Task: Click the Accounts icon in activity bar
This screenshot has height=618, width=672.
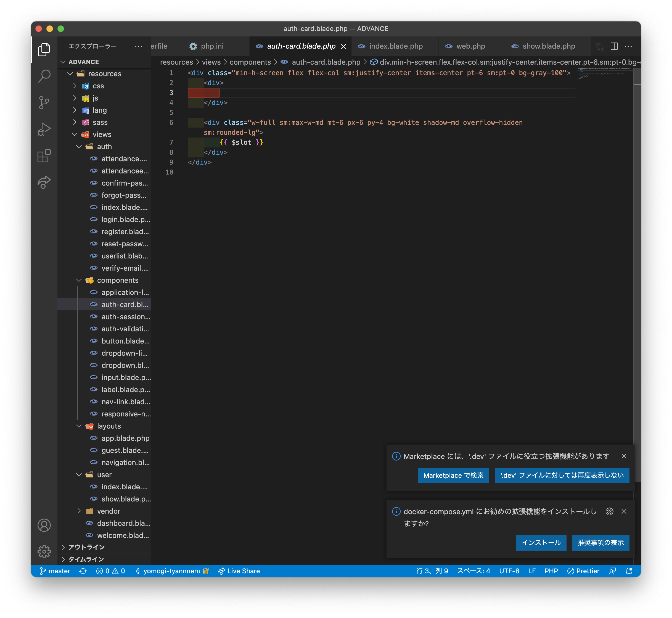Action: (x=44, y=525)
